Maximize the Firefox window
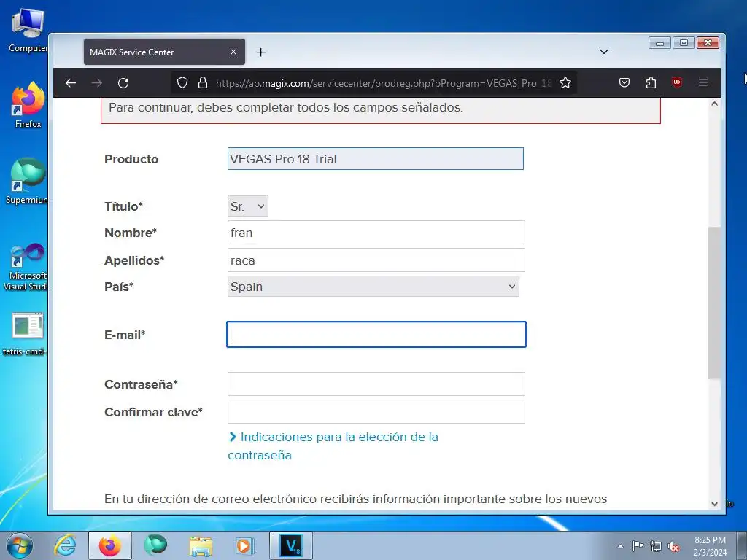 (x=684, y=43)
